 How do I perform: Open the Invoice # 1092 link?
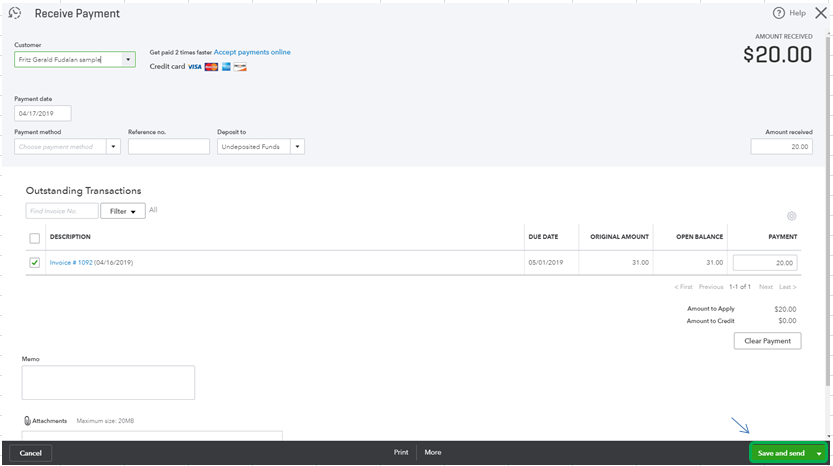(71, 262)
